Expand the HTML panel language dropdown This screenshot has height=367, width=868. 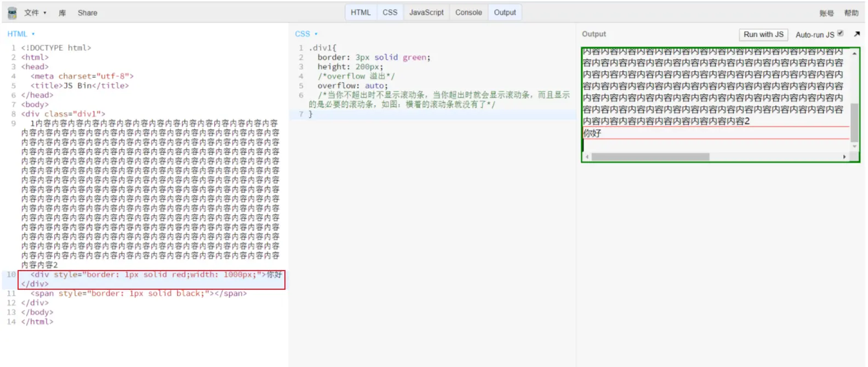21,34
